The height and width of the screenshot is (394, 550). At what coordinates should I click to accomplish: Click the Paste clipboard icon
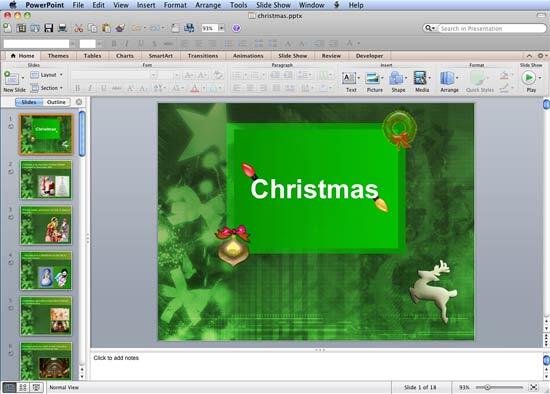pyautogui.click(x=106, y=28)
